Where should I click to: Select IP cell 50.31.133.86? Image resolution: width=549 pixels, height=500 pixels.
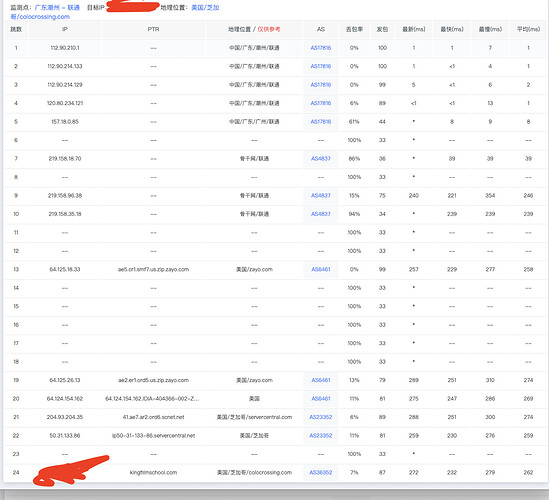(x=65, y=436)
